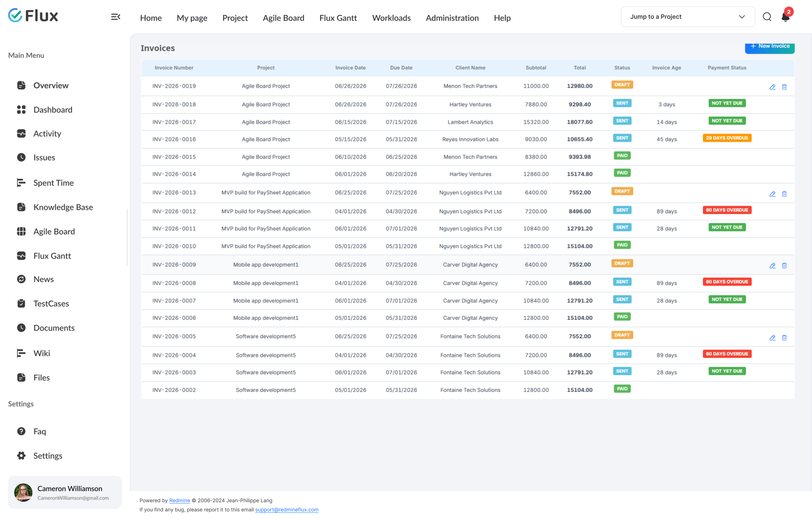Click Cameron Williamson's avatar photo
Viewport: 812px width, 519px height.
(x=23, y=492)
